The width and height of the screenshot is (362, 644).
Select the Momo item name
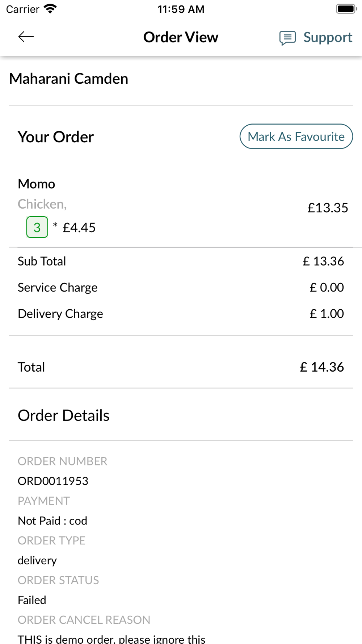[x=37, y=184]
